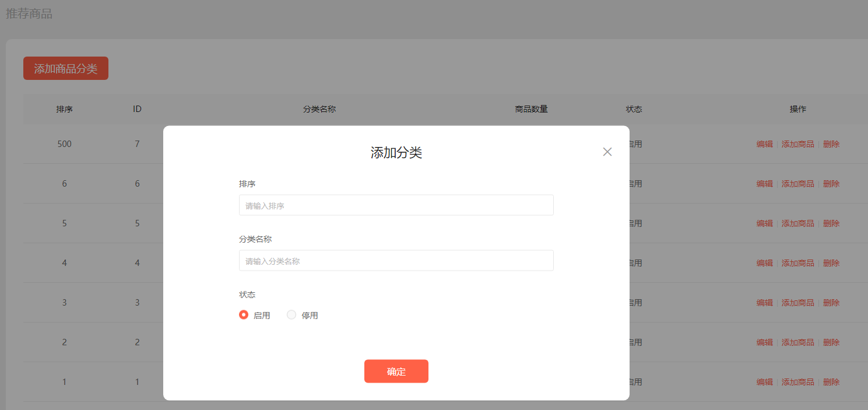Viewport: 868px width, 410px height.
Task: Click 编辑 in row with ID 7
Action: pyautogui.click(x=765, y=144)
